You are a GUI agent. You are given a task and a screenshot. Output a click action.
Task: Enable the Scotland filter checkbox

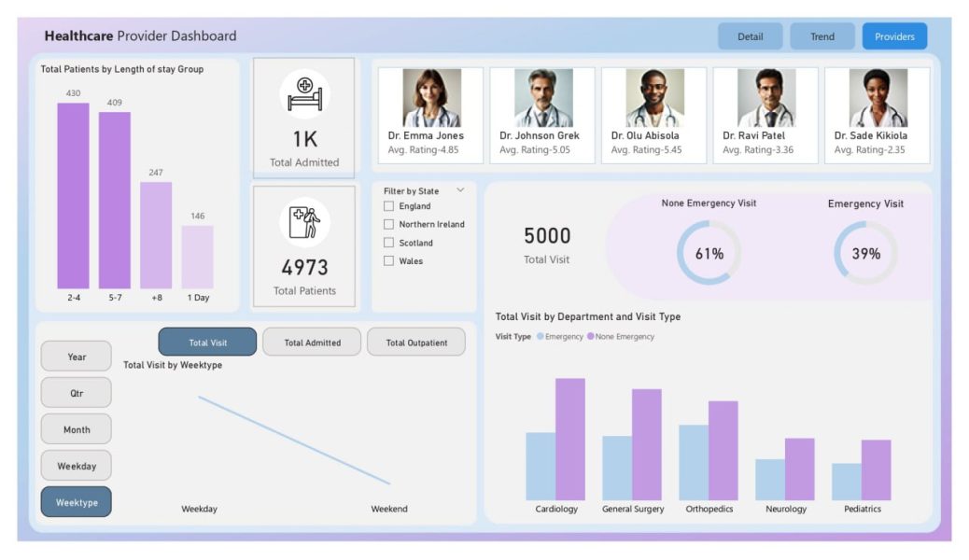coord(389,244)
